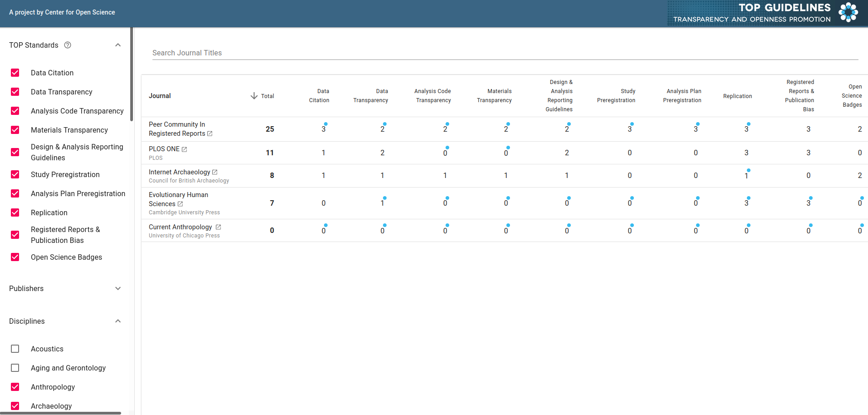Click PLOS ONE total score 11
Screen dimensions: 868x415
(270, 153)
